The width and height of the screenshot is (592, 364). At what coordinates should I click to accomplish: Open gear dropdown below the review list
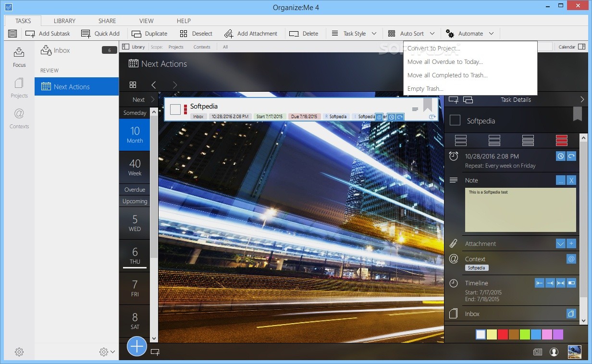[x=107, y=352]
